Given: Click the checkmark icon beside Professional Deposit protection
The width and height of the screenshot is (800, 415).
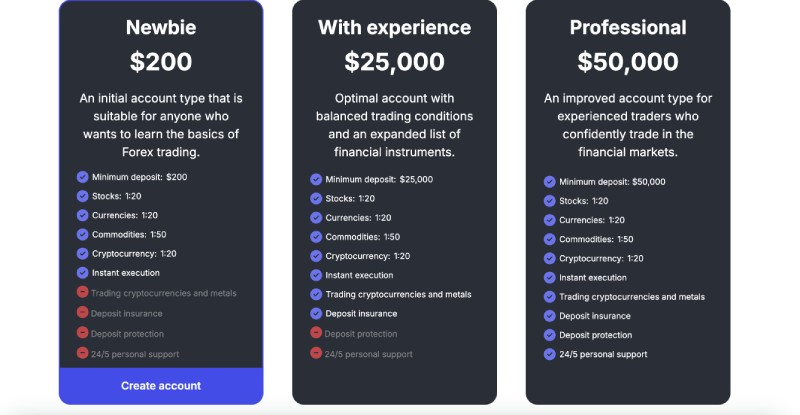Looking at the screenshot, I should [549, 335].
